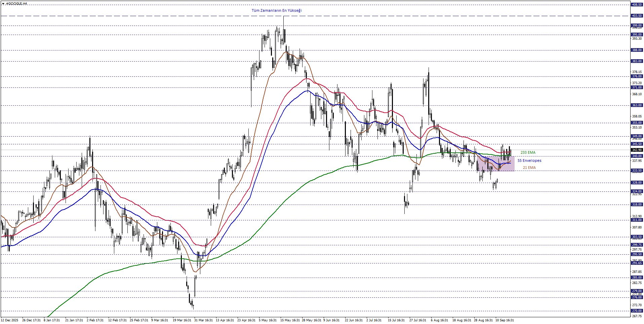Click the 324.00 price level tag
The width and height of the screenshot is (644, 324).
[x=637, y=191]
